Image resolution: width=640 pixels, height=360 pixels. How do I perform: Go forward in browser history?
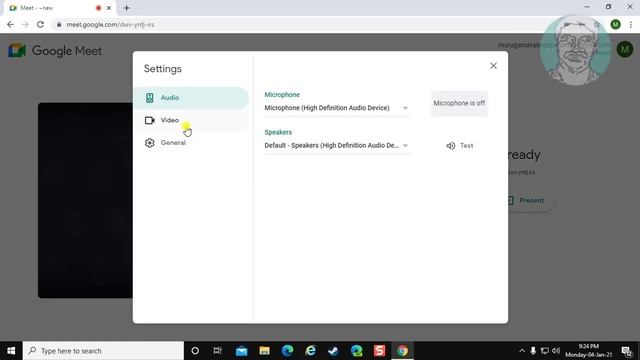pyautogui.click(x=25, y=24)
